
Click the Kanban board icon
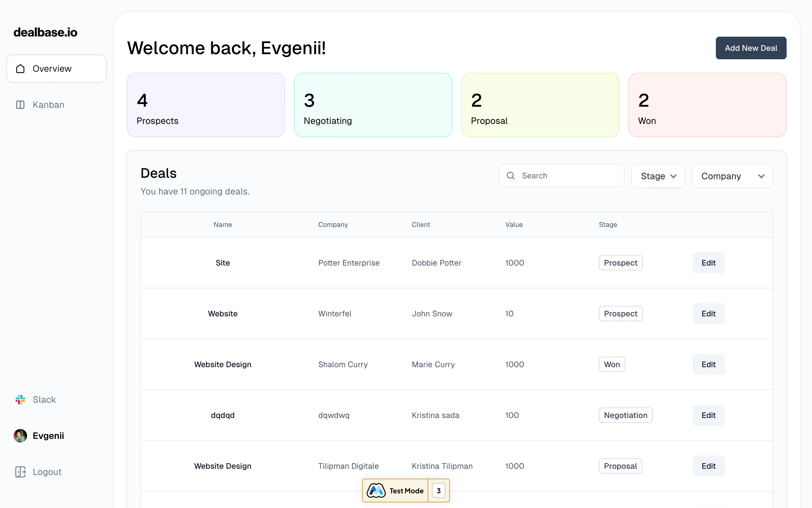pos(20,105)
